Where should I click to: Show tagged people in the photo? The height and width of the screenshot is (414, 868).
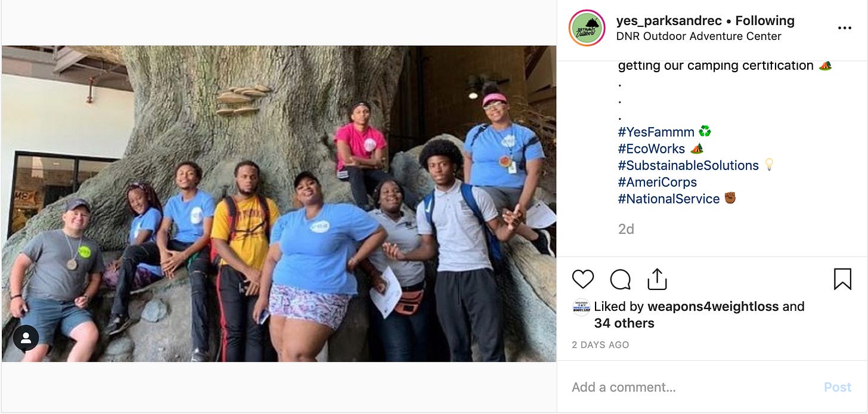[26, 338]
